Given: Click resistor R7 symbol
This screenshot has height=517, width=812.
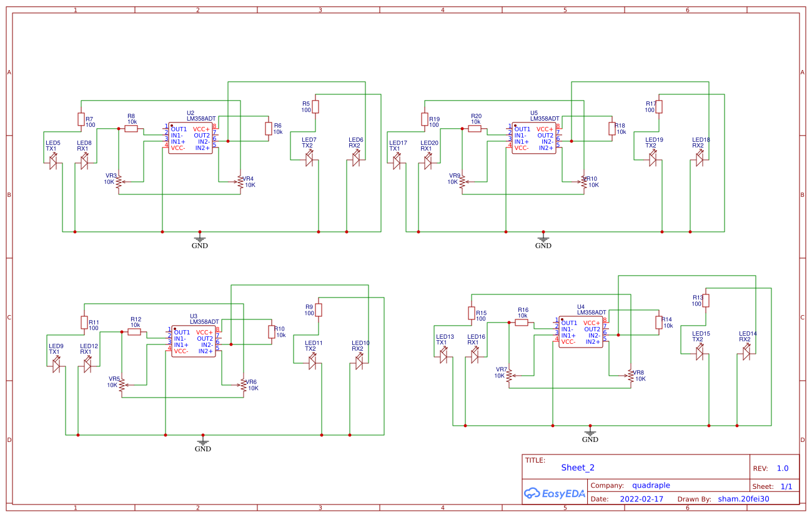Looking at the screenshot, I should [81, 119].
